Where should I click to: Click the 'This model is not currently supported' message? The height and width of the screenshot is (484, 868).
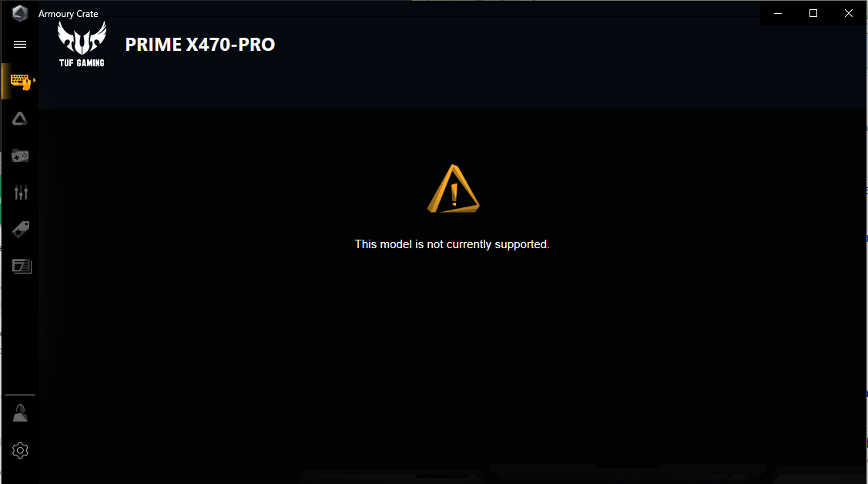[451, 244]
